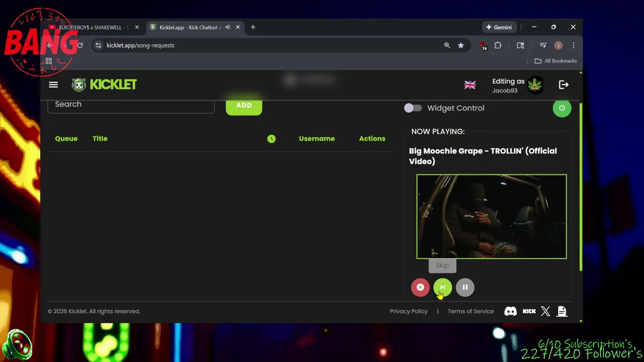The height and width of the screenshot is (362, 644).
Task: Open the red extension with 74 badge
Action: tap(483, 46)
